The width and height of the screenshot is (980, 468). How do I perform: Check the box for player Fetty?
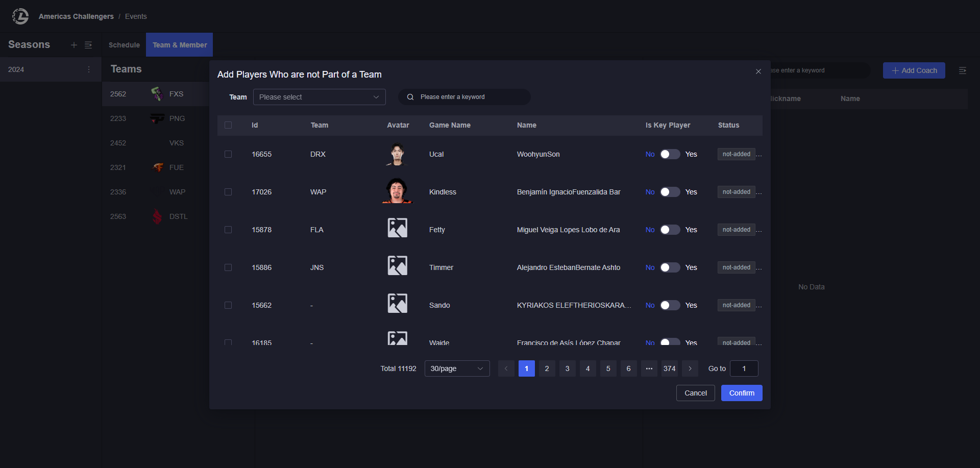click(x=228, y=230)
